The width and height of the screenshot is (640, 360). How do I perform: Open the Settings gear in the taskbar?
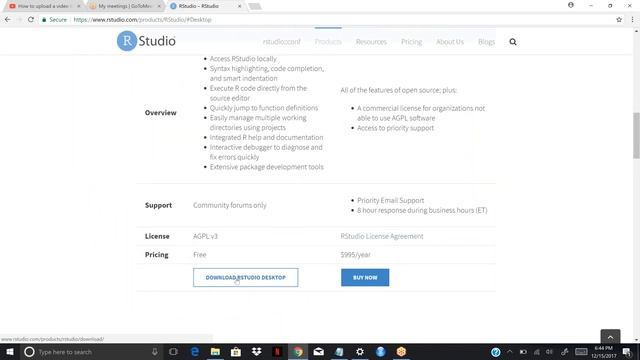pyautogui.click(x=360, y=352)
